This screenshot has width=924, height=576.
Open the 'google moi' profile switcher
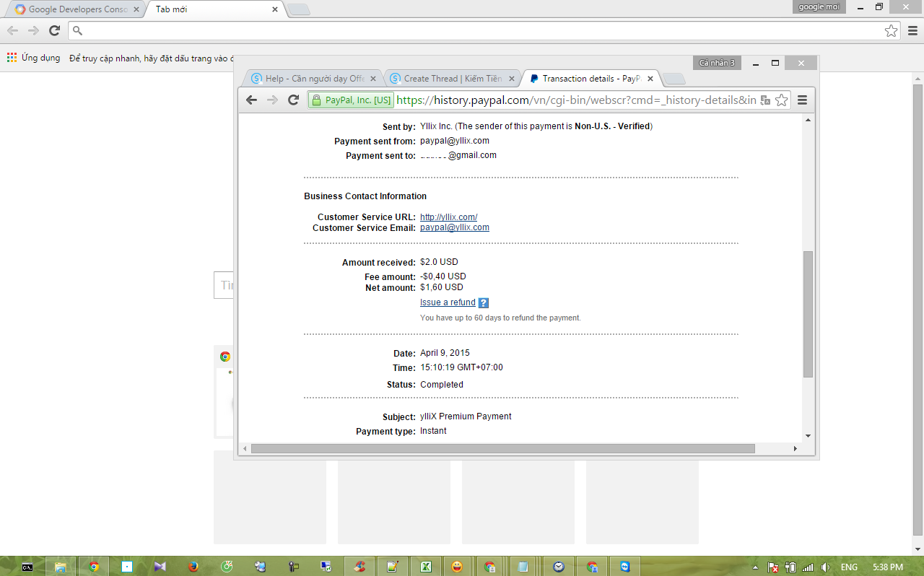[x=819, y=6]
